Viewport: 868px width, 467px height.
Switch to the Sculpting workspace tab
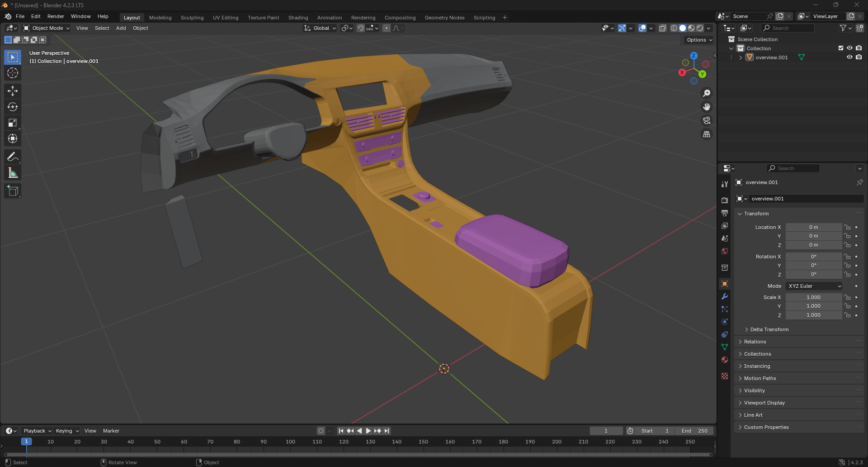coord(192,18)
